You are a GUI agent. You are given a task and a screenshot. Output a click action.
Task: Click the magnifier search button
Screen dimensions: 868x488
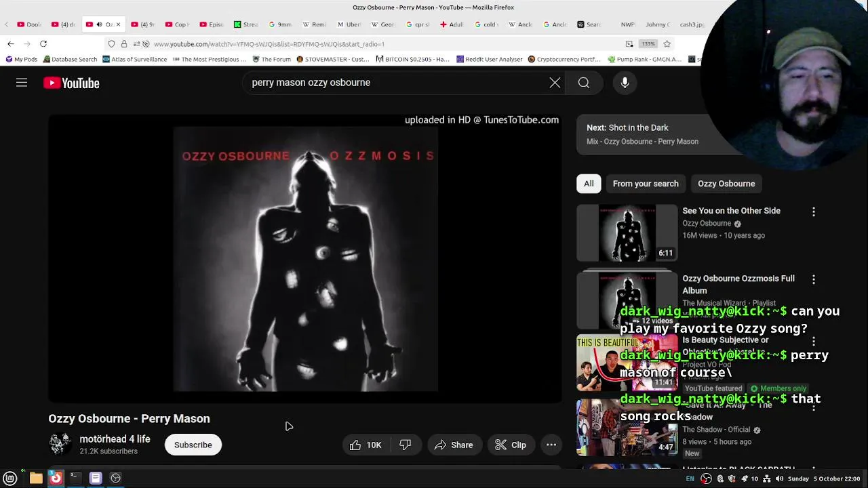click(x=584, y=83)
